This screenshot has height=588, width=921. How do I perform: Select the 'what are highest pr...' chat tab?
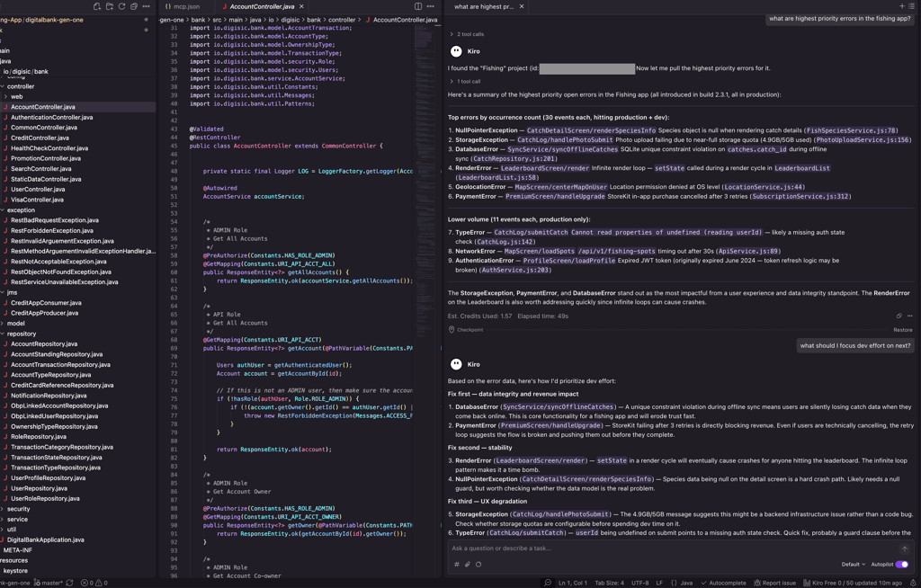[483, 6]
